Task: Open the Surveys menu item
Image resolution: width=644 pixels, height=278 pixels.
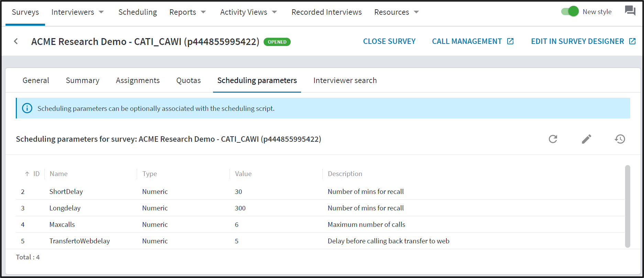Action: click(x=25, y=12)
